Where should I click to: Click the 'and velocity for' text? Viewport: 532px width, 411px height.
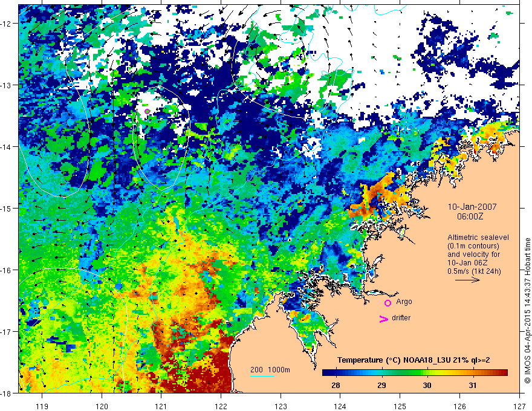point(473,254)
